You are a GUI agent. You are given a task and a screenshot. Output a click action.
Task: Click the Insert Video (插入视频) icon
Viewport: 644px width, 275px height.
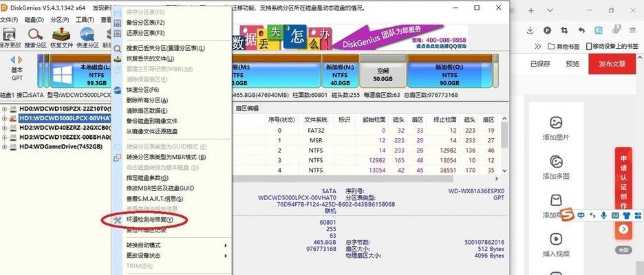pos(556,239)
